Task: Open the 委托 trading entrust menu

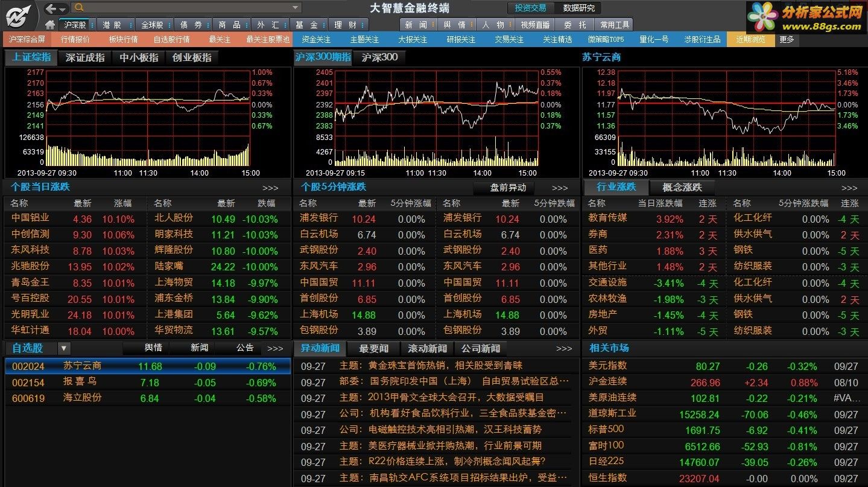Action: click(x=575, y=25)
